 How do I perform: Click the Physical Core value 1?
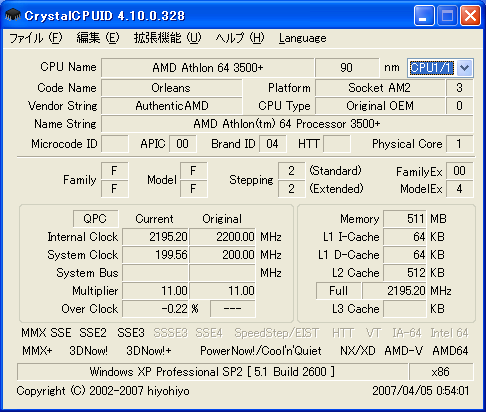459,144
